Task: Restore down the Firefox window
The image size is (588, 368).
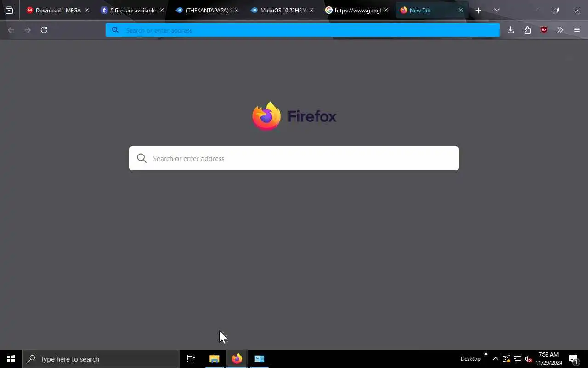Action: [x=556, y=10]
